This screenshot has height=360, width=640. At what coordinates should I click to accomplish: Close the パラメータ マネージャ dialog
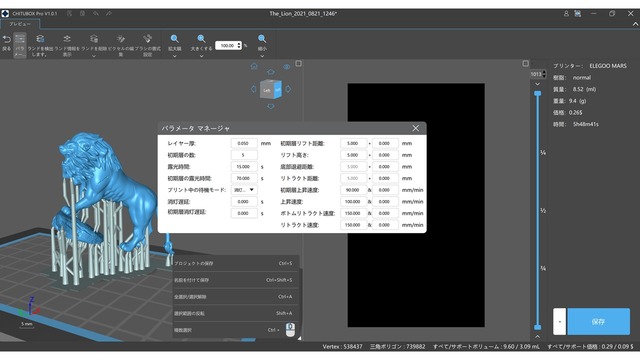coord(416,128)
